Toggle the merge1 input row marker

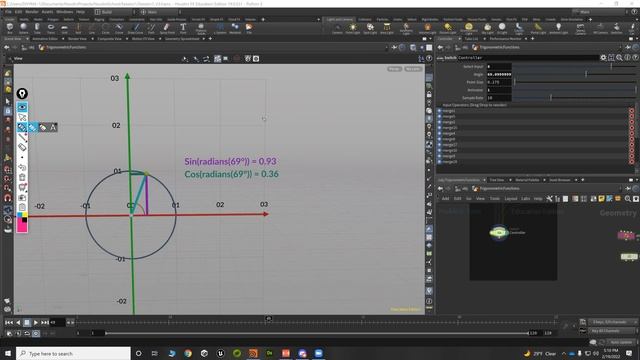(x=631, y=111)
